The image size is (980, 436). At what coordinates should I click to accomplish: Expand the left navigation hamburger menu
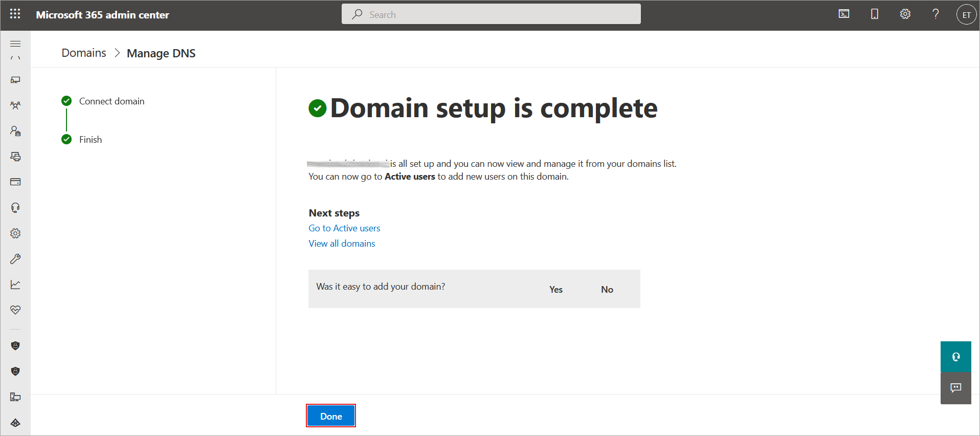point(15,44)
